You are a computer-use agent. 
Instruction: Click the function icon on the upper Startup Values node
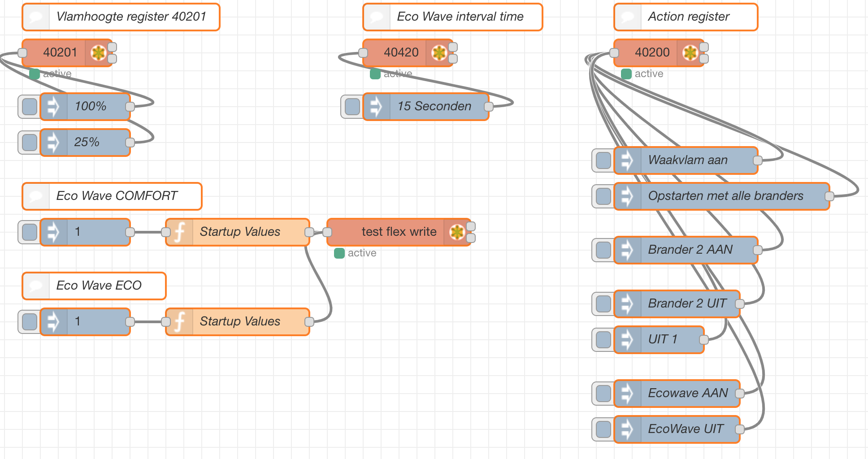180,232
